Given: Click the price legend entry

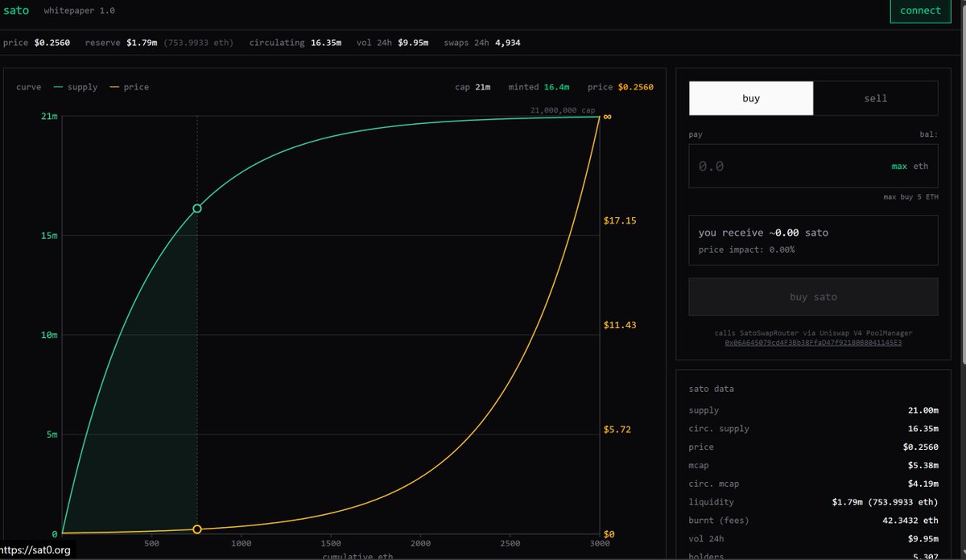Looking at the screenshot, I should pyautogui.click(x=129, y=87).
